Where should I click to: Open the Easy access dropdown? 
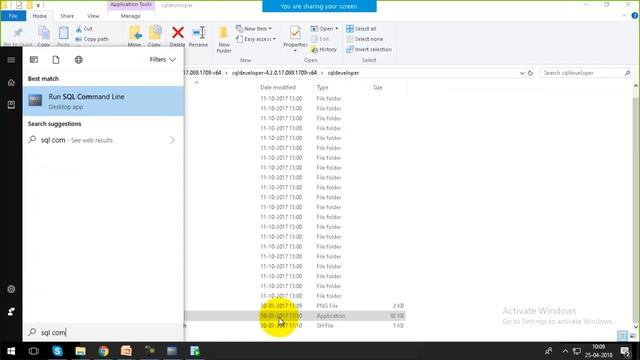[x=256, y=39]
